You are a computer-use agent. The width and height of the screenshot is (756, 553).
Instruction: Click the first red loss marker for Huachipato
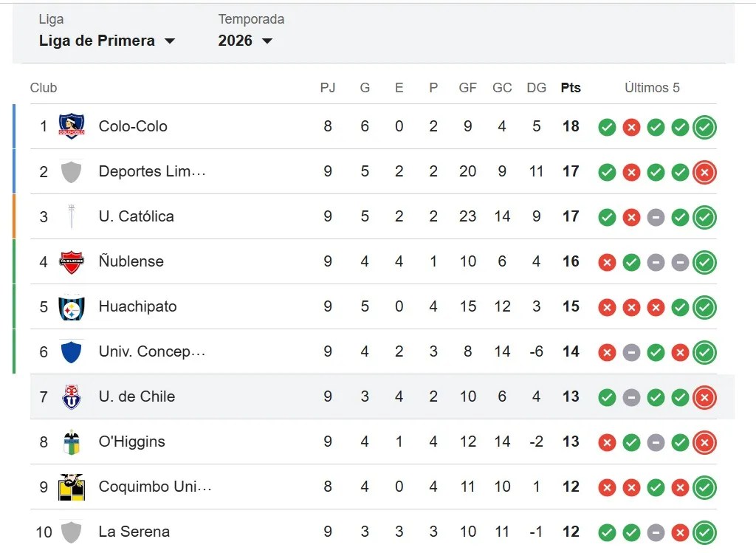pyautogui.click(x=607, y=307)
